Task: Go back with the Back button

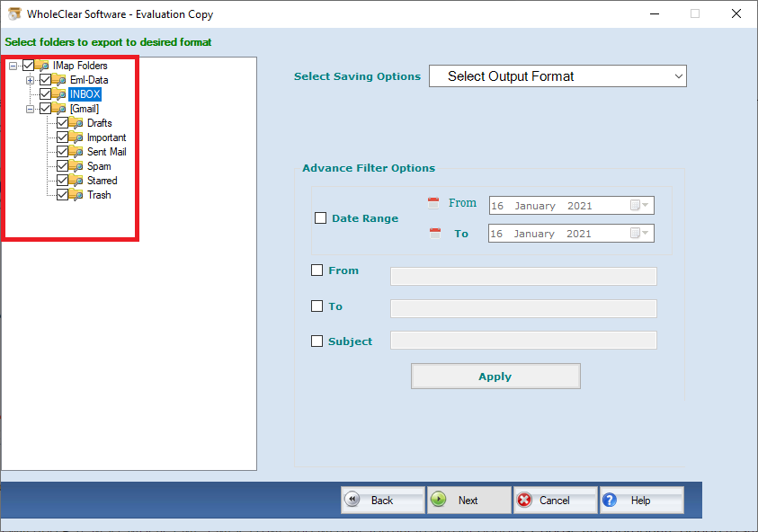Action: [x=383, y=501]
